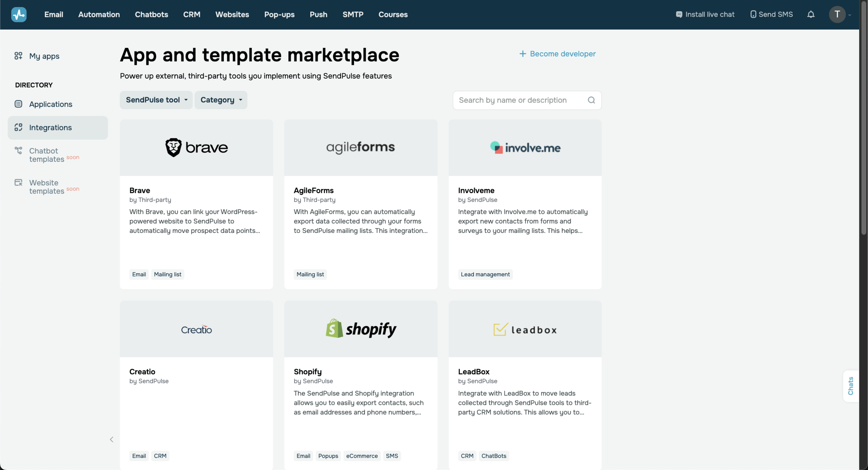Image resolution: width=868 pixels, height=470 pixels.
Task: Open the Pop-ups menu
Action: (x=279, y=15)
